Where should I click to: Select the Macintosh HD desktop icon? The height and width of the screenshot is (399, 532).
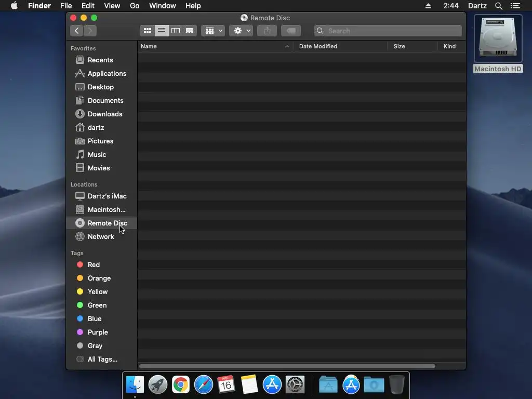498,44
